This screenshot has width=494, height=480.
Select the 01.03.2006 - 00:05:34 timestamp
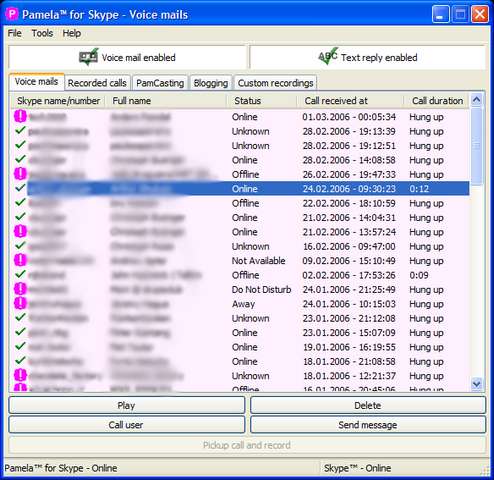tap(349, 117)
